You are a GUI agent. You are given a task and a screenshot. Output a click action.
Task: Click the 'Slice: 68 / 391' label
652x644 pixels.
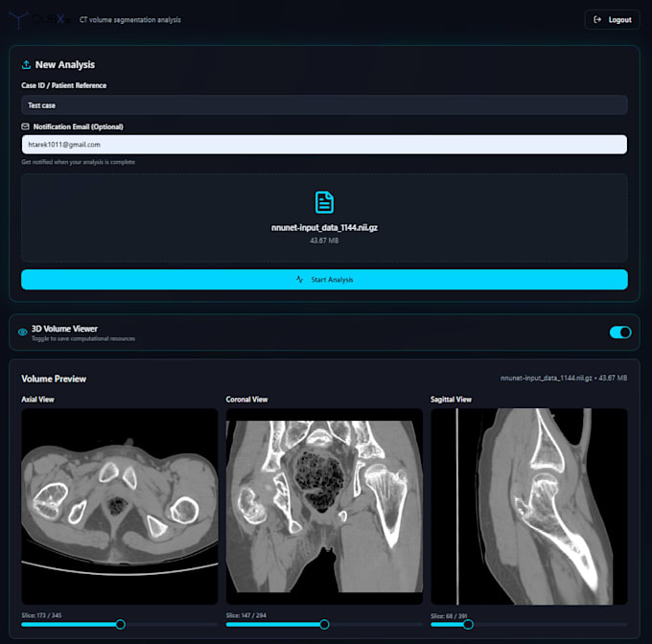point(449,616)
